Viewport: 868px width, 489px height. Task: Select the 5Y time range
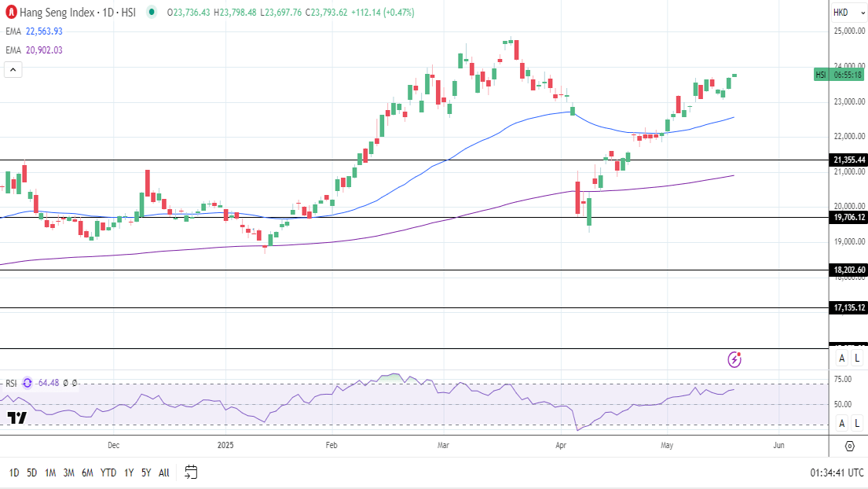[146, 473]
